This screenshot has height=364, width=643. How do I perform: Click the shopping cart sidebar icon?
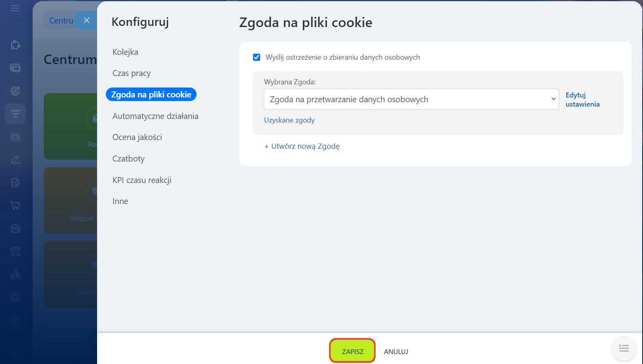click(15, 206)
